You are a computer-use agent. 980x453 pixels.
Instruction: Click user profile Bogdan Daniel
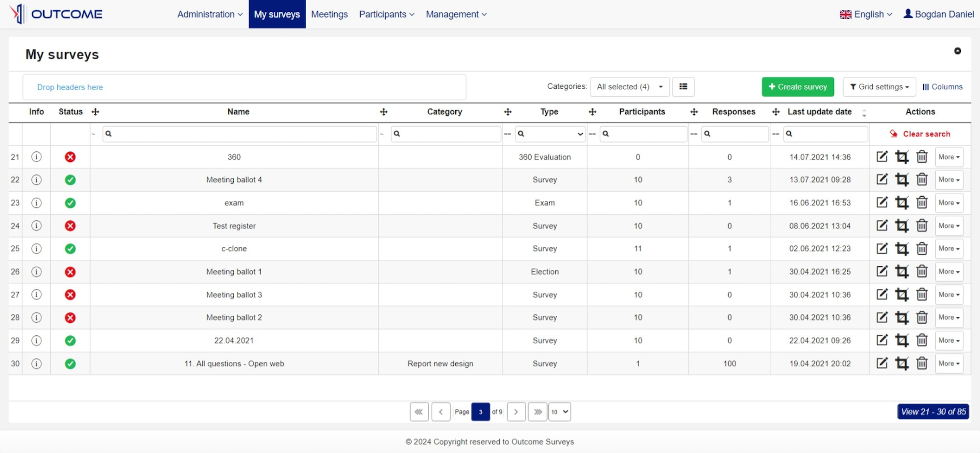click(x=938, y=14)
